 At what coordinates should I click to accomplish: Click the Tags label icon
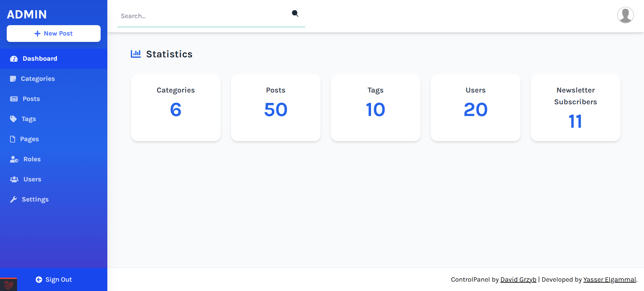point(13,119)
